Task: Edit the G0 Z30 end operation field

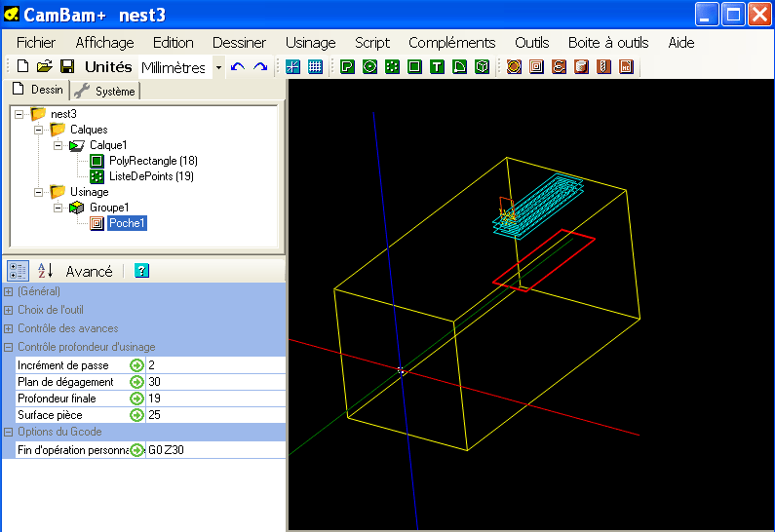Action: click(215, 450)
